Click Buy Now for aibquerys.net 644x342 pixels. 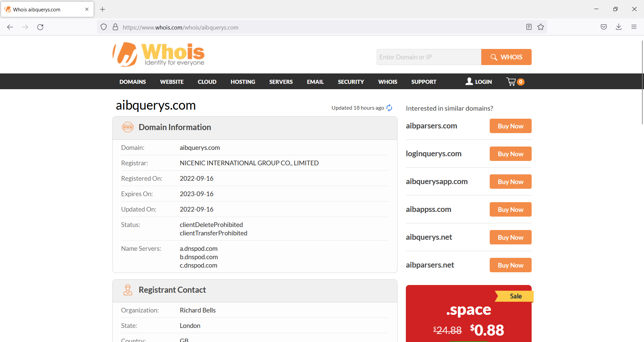511,237
